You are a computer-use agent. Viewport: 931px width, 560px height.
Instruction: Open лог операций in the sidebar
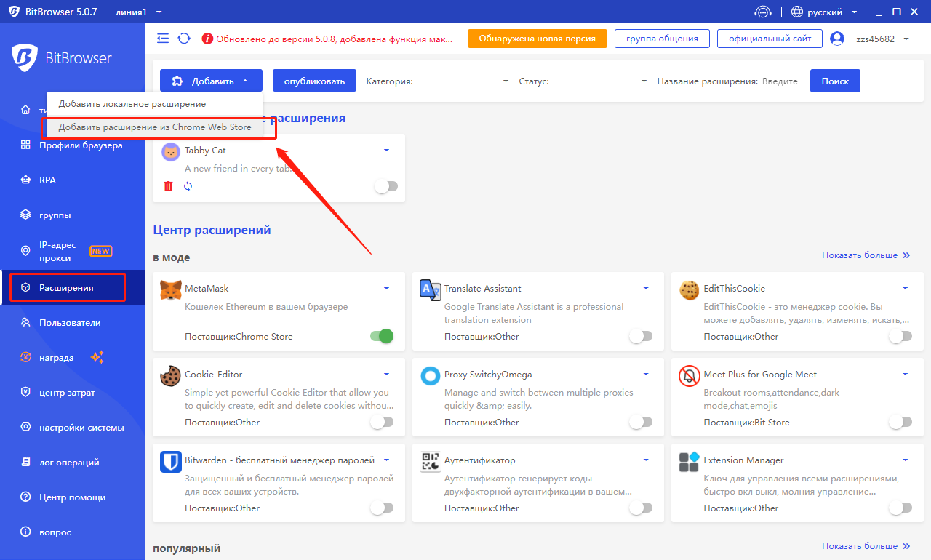[x=73, y=463]
